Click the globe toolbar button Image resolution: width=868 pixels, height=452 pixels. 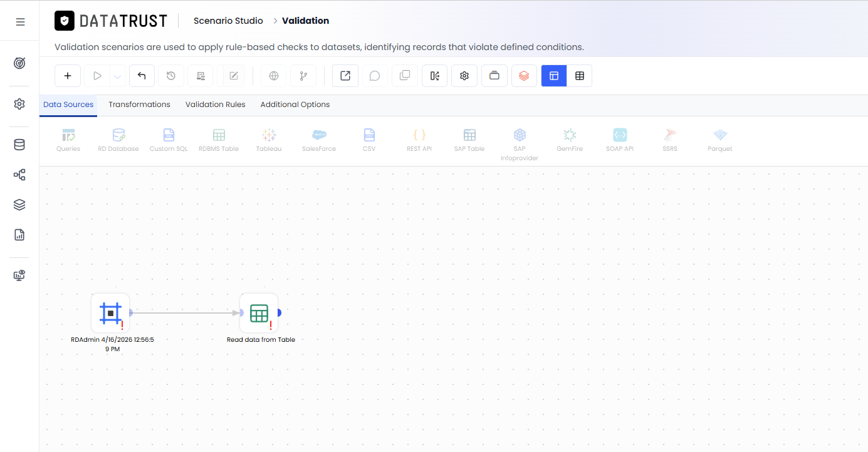click(x=274, y=76)
